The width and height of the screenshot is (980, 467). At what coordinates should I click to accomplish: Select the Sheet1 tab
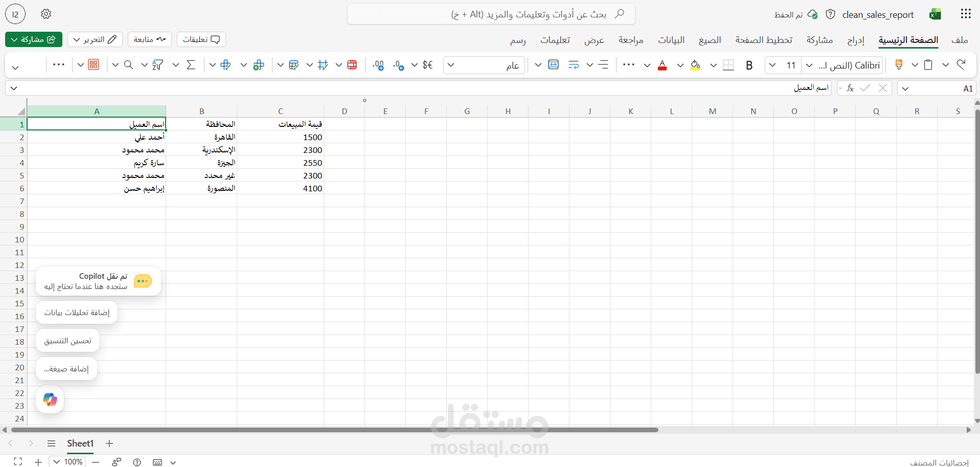[80, 443]
